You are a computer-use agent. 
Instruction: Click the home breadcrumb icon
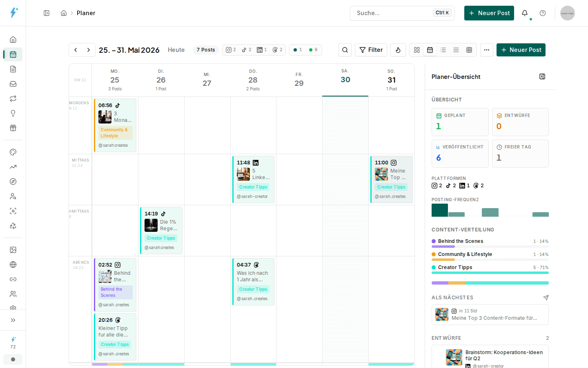point(64,13)
